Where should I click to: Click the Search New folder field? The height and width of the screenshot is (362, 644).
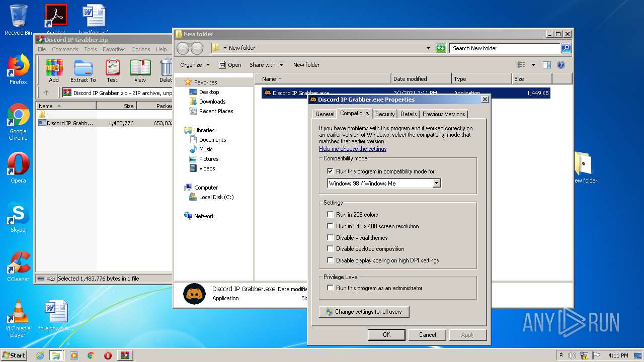[505, 48]
